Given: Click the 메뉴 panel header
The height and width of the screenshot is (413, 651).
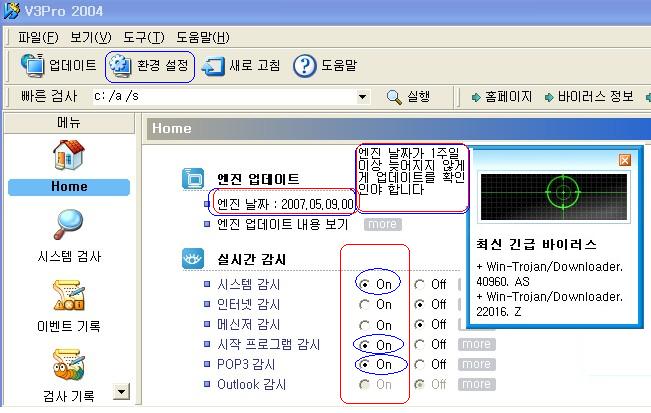Looking at the screenshot, I should tap(69, 122).
